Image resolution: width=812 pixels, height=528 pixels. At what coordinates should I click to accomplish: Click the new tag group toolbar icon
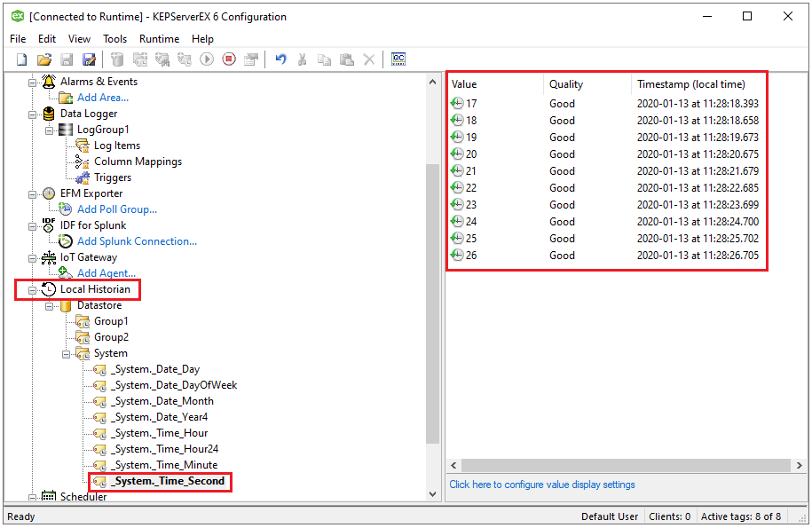(140, 59)
